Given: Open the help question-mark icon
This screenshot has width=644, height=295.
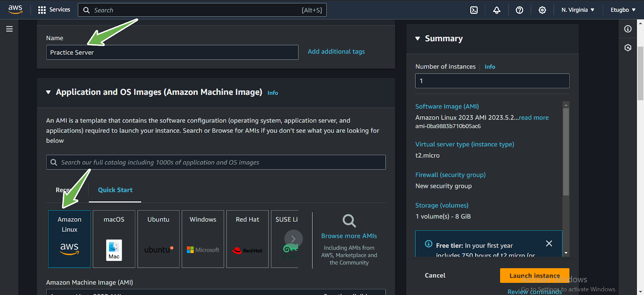Looking at the screenshot, I should point(520,10).
